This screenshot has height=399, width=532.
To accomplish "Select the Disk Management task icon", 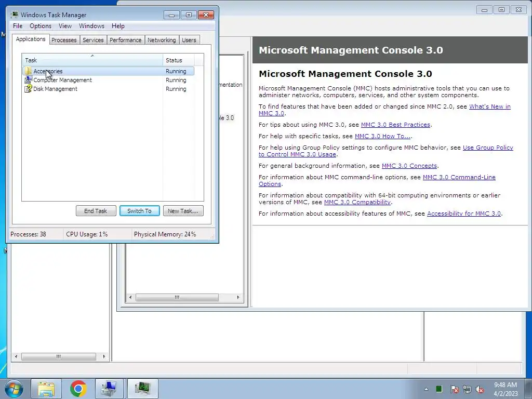I will 28,89.
